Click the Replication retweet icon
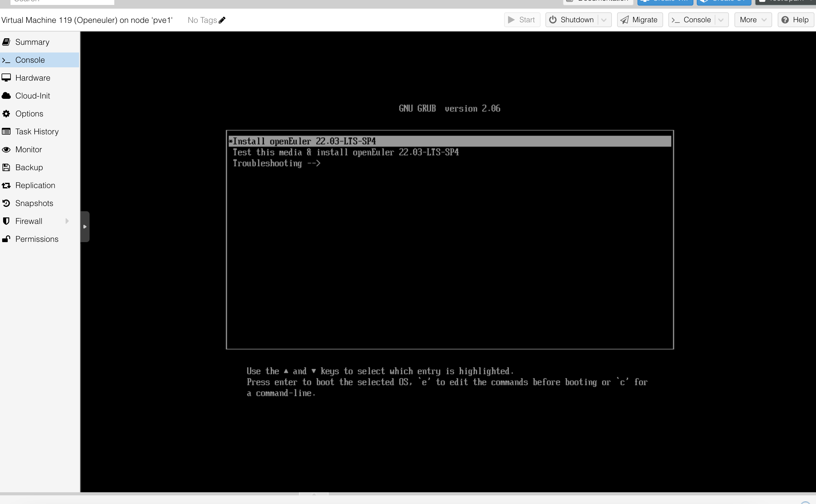The width and height of the screenshot is (816, 504). click(6, 185)
